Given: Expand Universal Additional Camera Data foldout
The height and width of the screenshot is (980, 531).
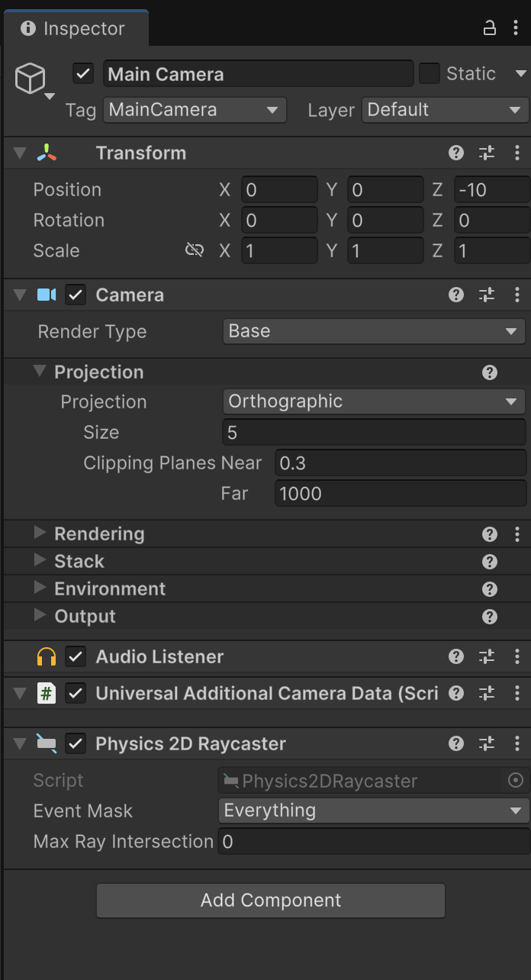Looking at the screenshot, I should (x=19, y=693).
